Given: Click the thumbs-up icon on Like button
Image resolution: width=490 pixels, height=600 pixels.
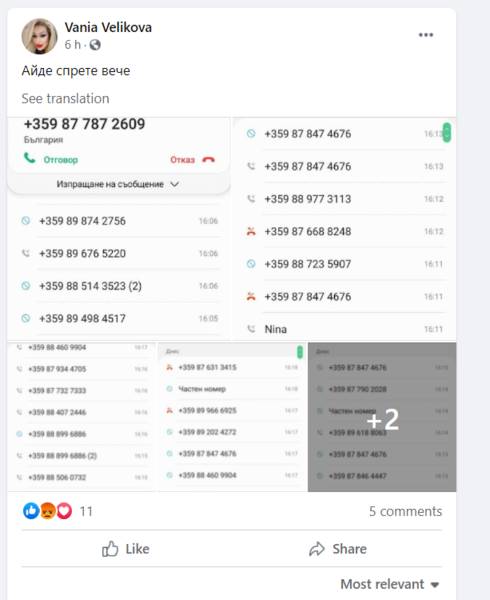Looking at the screenshot, I should (x=110, y=549).
